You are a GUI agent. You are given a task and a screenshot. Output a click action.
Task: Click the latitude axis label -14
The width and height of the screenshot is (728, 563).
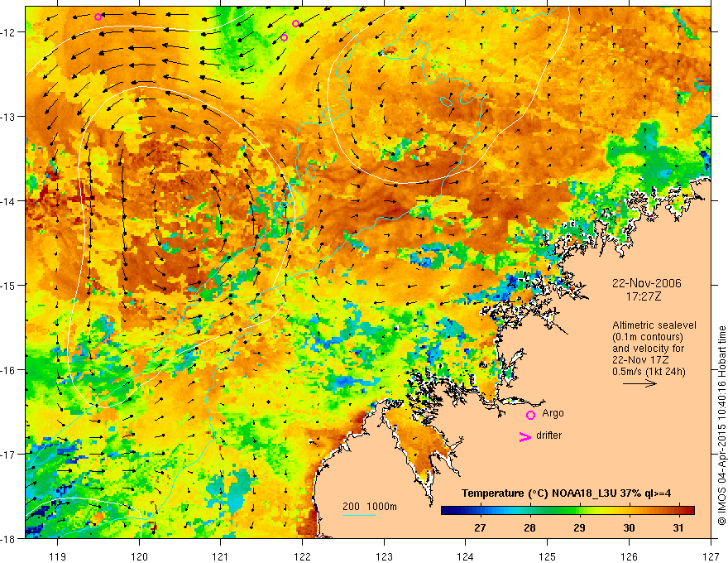(8, 201)
